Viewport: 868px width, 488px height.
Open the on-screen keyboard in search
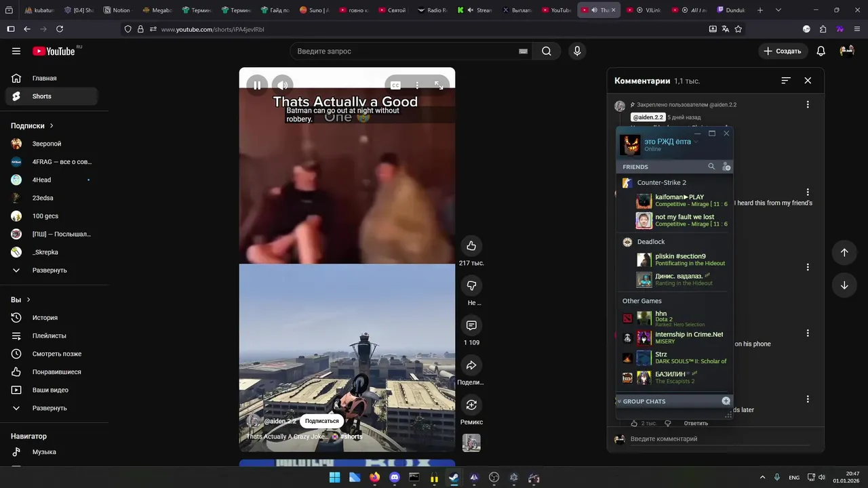pyautogui.click(x=523, y=51)
